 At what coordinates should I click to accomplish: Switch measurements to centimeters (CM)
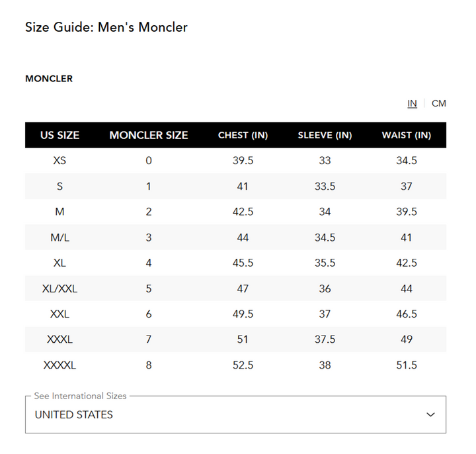pyautogui.click(x=439, y=103)
